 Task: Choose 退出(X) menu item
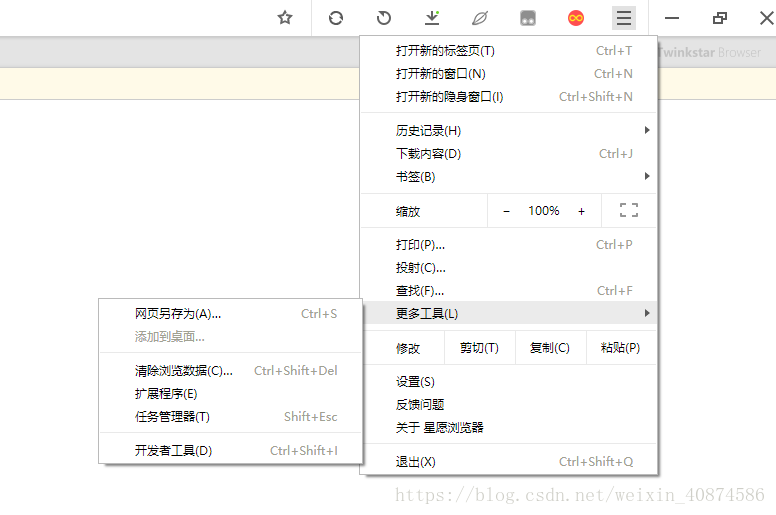click(x=508, y=462)
